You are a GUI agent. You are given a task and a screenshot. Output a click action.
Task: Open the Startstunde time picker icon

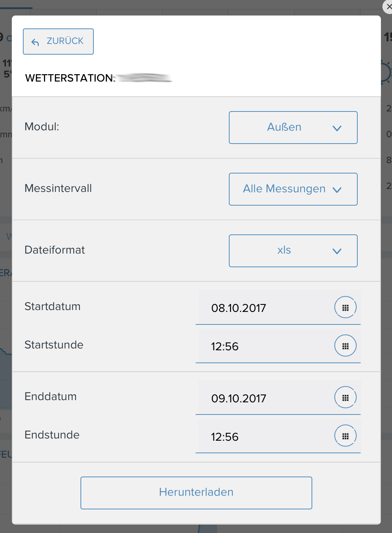point(345,346)
